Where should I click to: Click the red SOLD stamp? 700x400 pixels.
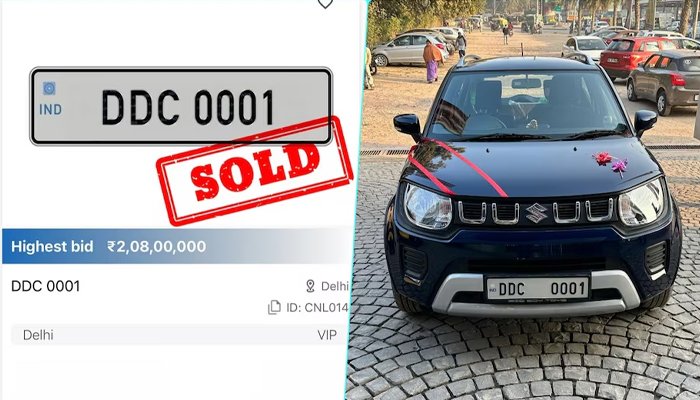pyautogui.click(x=255, y=171)
